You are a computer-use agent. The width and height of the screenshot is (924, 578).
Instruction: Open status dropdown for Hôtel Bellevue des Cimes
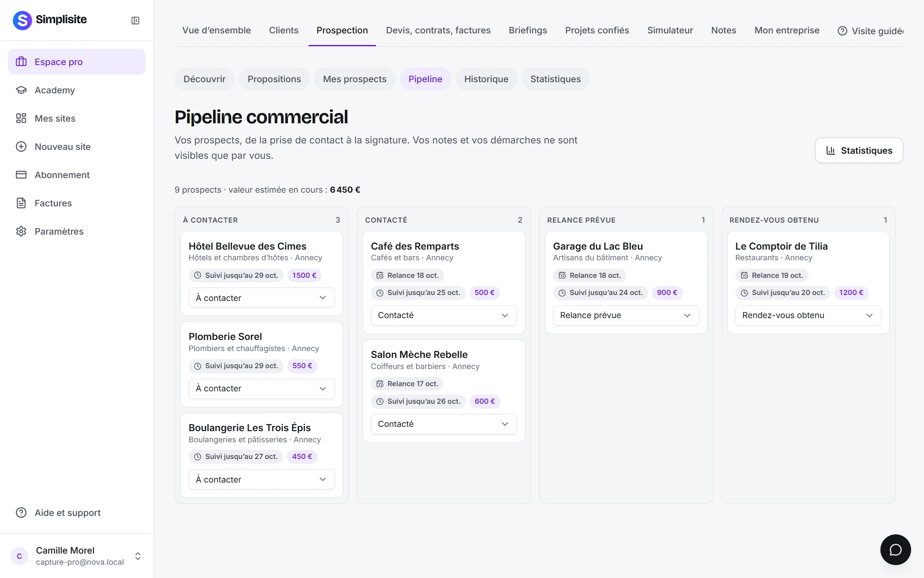261,298
